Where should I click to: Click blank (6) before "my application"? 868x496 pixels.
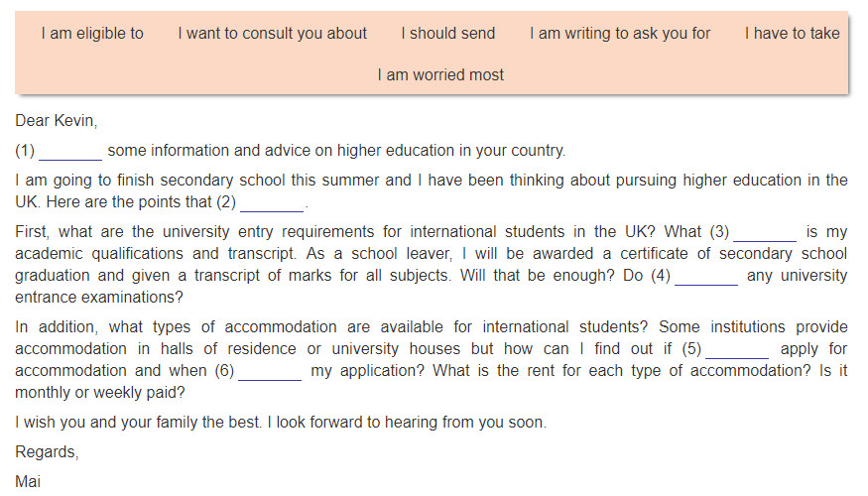[x=270, y=372]
